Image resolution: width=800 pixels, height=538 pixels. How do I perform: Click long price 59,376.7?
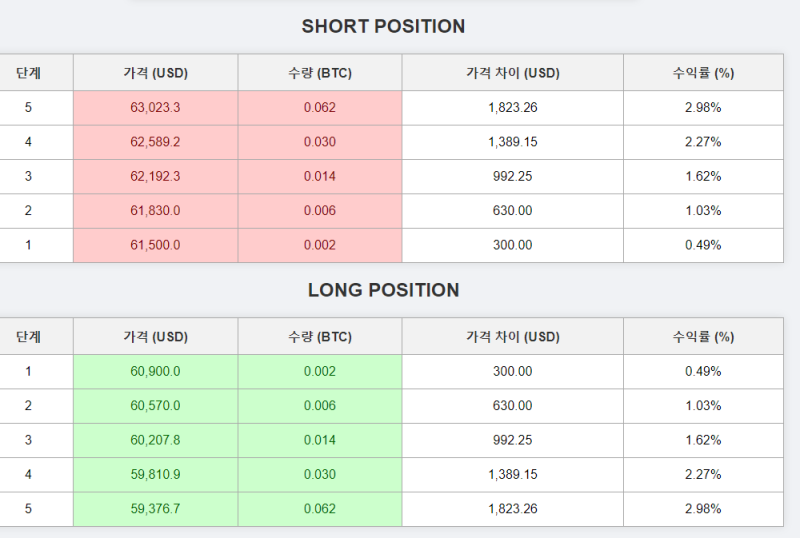[x=156, y=509]
